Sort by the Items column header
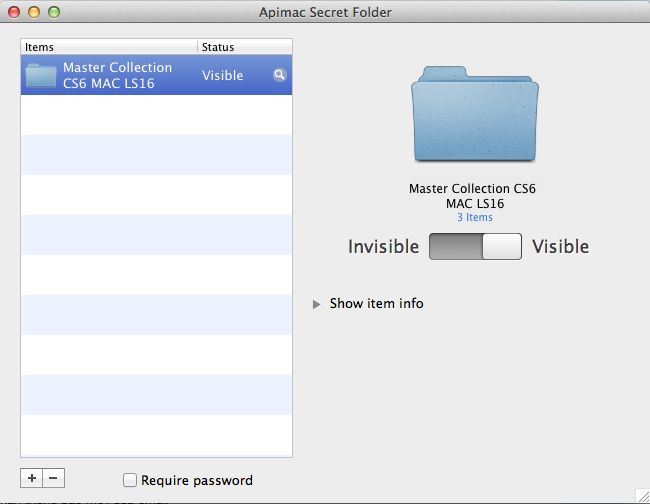650x504 pixels. [108, 47]
